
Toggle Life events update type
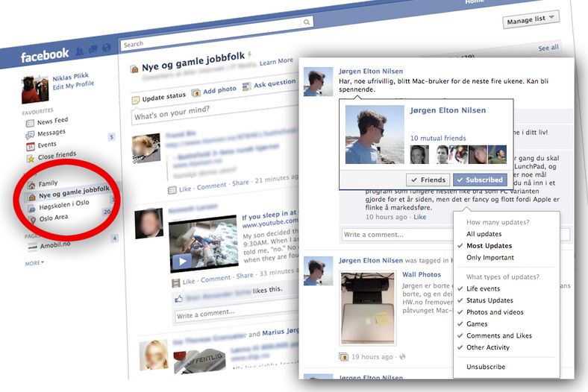coord(483,288)
